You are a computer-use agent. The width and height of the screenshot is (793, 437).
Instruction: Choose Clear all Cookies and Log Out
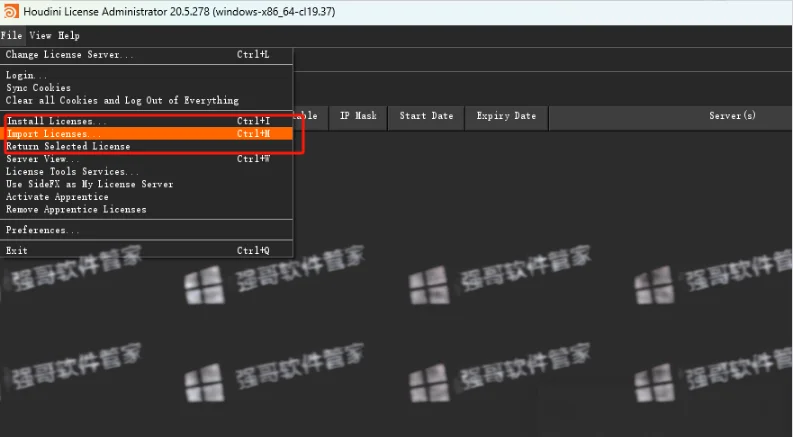(x=147, y=100)
